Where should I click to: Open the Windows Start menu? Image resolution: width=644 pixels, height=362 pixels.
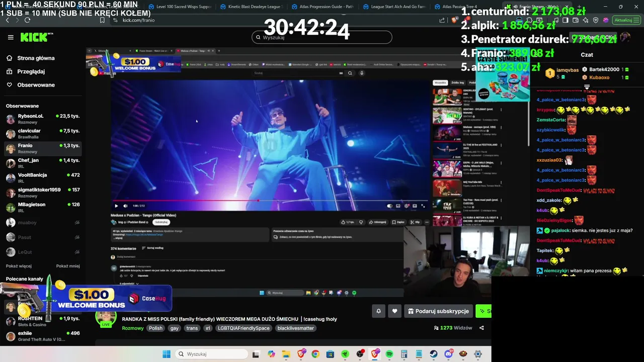(167, 354)
